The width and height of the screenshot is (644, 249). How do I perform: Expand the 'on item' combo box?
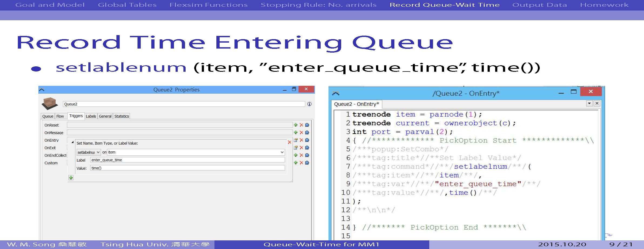pos(282,152)
